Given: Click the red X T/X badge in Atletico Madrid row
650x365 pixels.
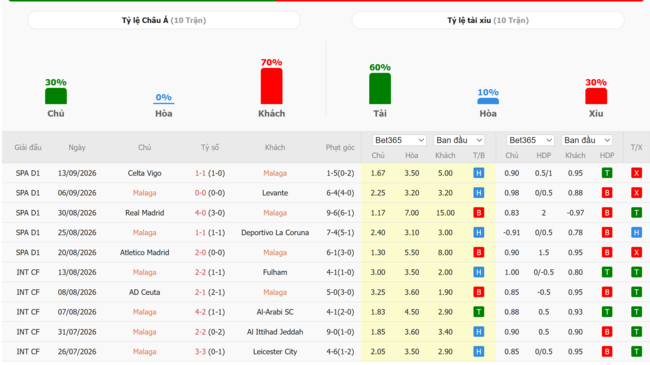Looking at the screenshot, I should 636,252.
